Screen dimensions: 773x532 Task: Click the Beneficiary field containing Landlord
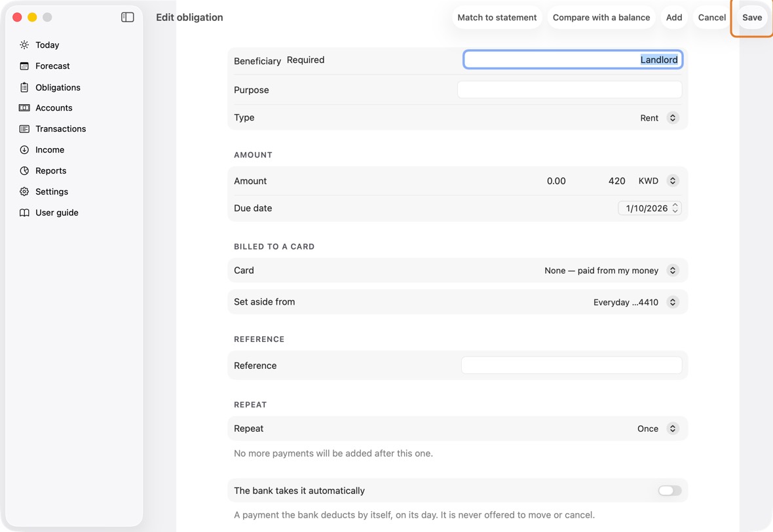[x=573, y=60]
